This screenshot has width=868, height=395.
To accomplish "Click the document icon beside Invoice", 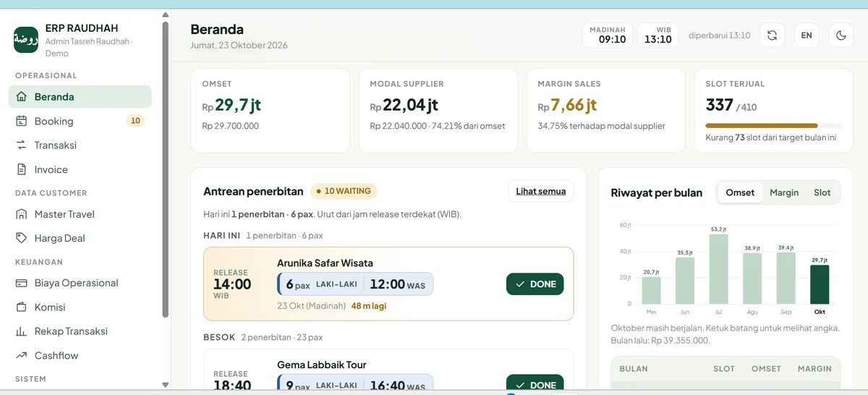I will pyautogui.click(x=21, y=169).
